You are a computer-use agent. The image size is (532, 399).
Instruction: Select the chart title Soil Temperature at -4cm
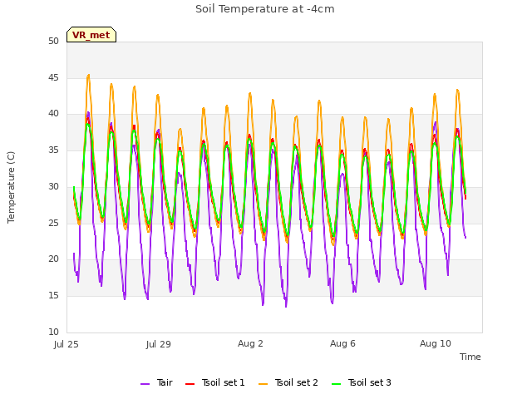(265, 9)
